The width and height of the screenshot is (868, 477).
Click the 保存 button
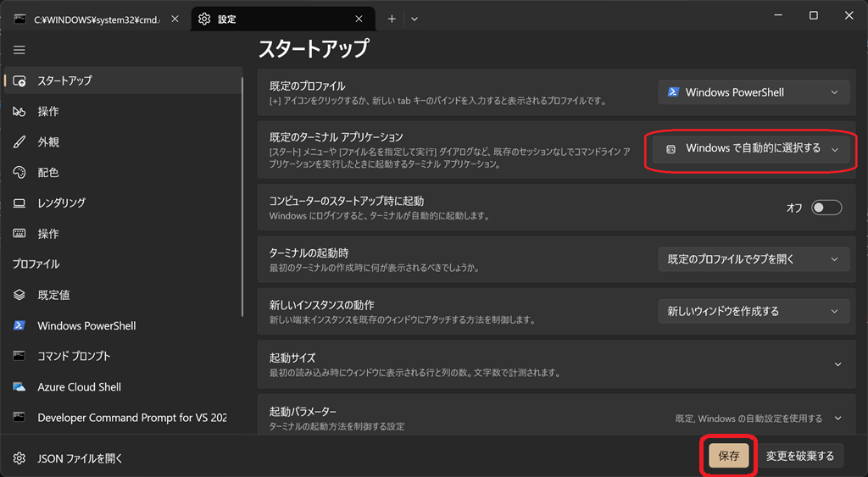(728, 456)
